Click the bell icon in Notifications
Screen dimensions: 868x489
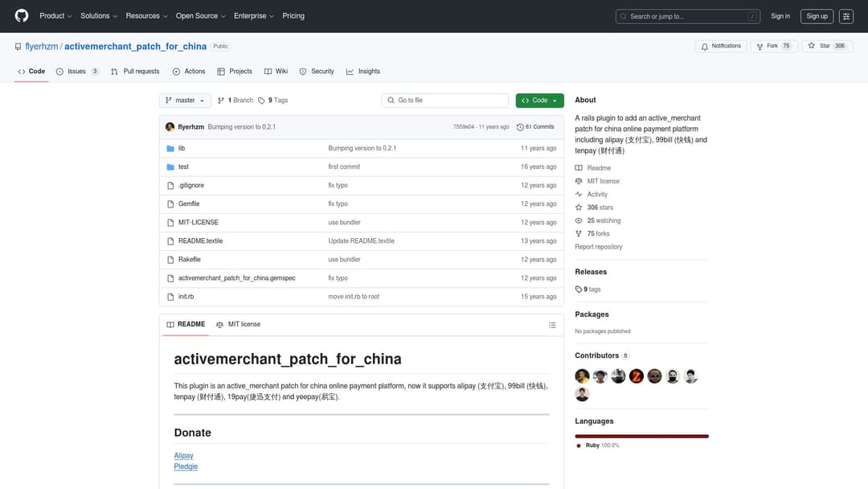tap(704, 47)
